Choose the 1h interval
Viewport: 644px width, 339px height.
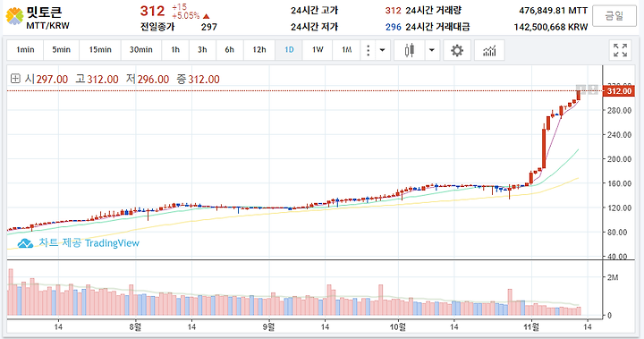click(x=175, y=50)
